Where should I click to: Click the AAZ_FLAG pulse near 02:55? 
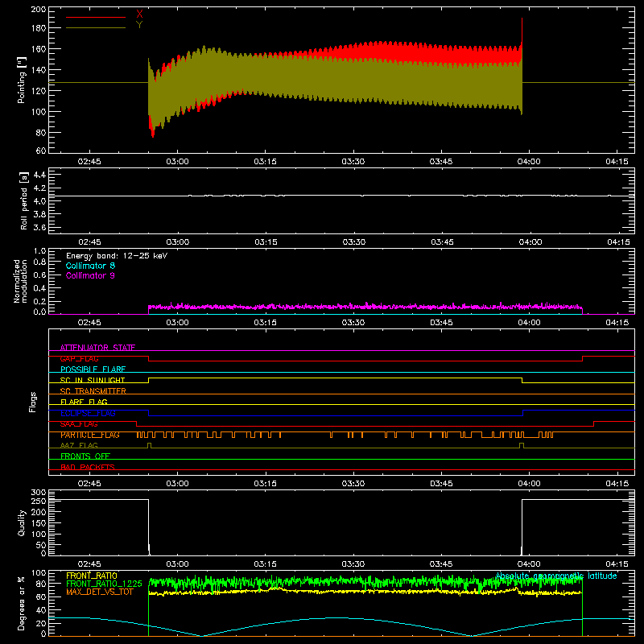click(x=149, y=445)
